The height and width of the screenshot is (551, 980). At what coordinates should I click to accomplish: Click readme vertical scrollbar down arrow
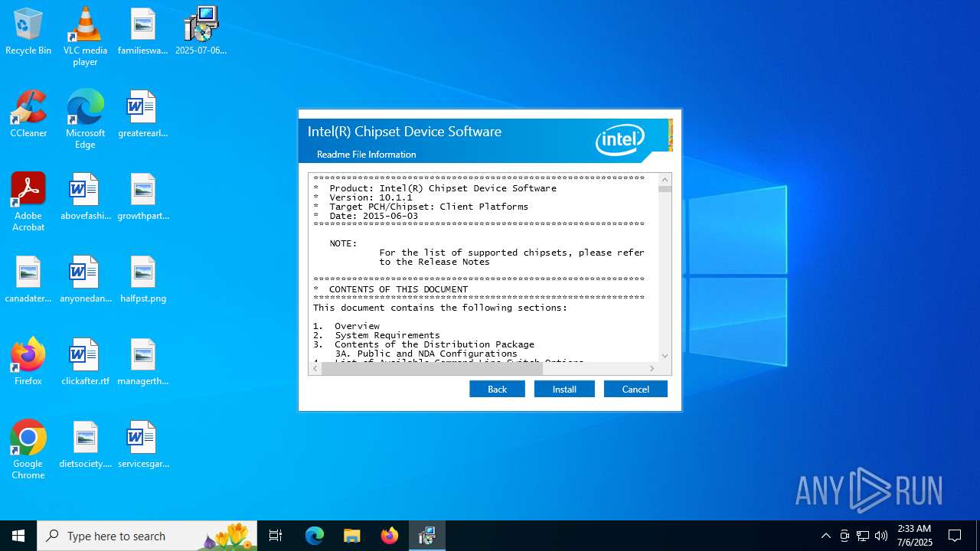[x=665, y=356]
